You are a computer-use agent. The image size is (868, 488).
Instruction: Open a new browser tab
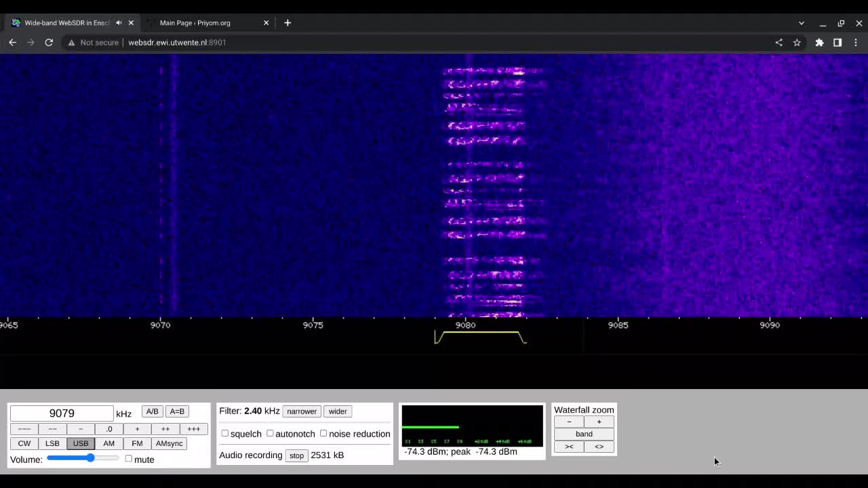288,23
